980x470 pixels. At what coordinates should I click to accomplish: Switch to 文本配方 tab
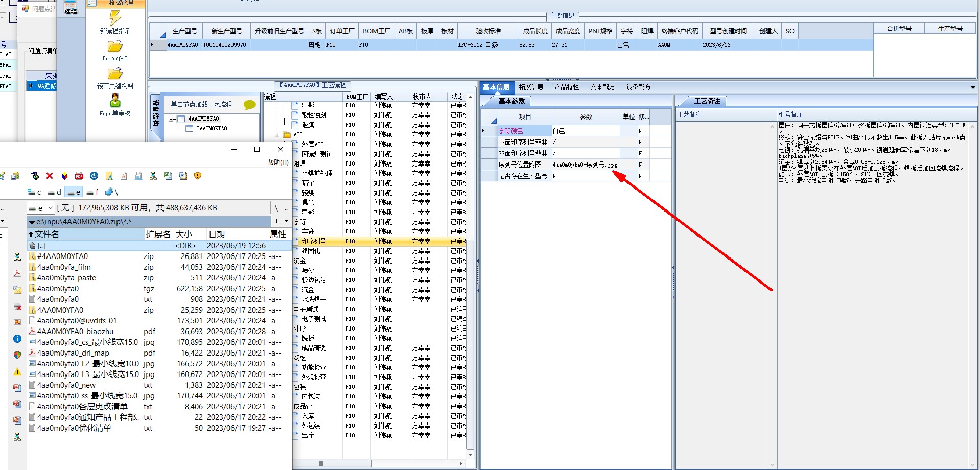(602, 87)
